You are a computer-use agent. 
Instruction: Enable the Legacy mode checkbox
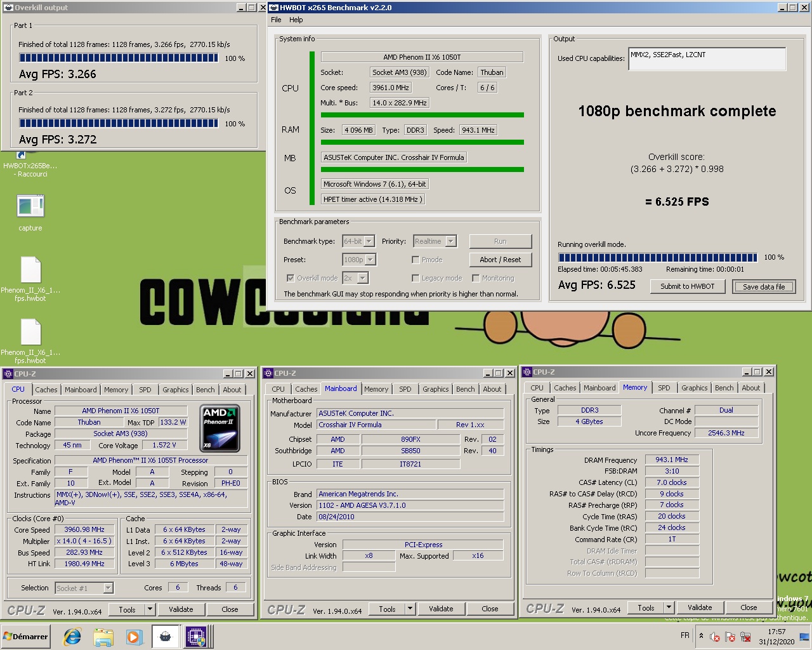[416, 278]
